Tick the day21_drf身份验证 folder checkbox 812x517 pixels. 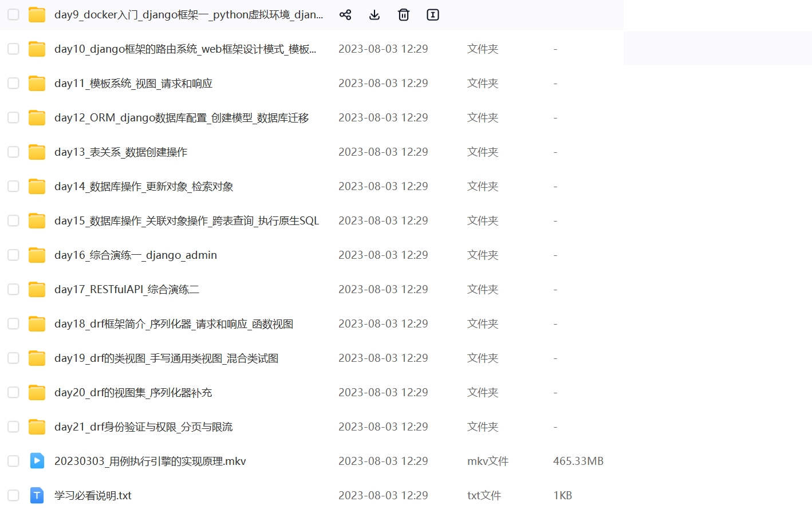coord(13,427)
